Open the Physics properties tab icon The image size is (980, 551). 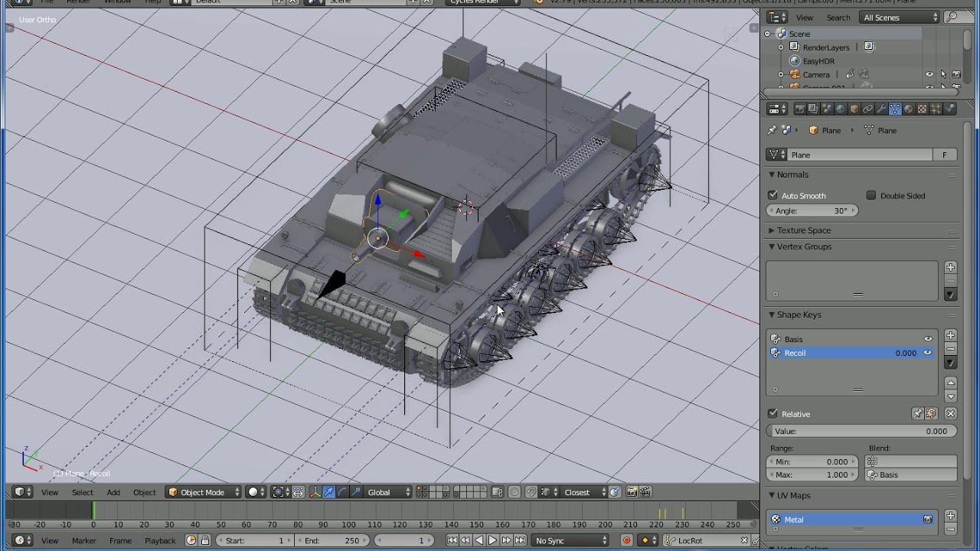[x=949, y=109]
